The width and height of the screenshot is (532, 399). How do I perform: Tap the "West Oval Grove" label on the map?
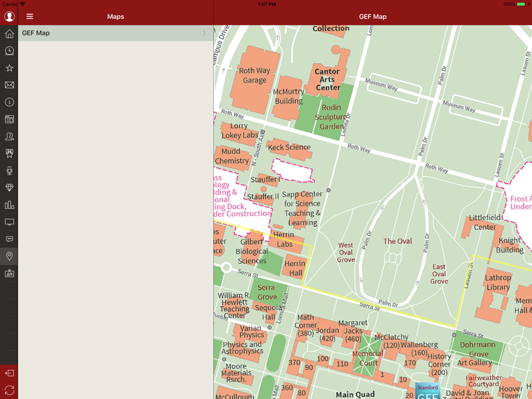(346, 252)
